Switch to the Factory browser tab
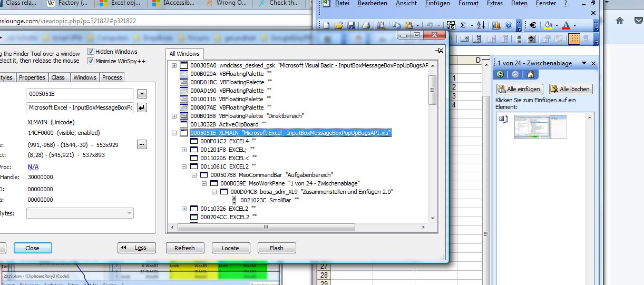The height and width of the screenshot is (285, 644). point(69,3)
